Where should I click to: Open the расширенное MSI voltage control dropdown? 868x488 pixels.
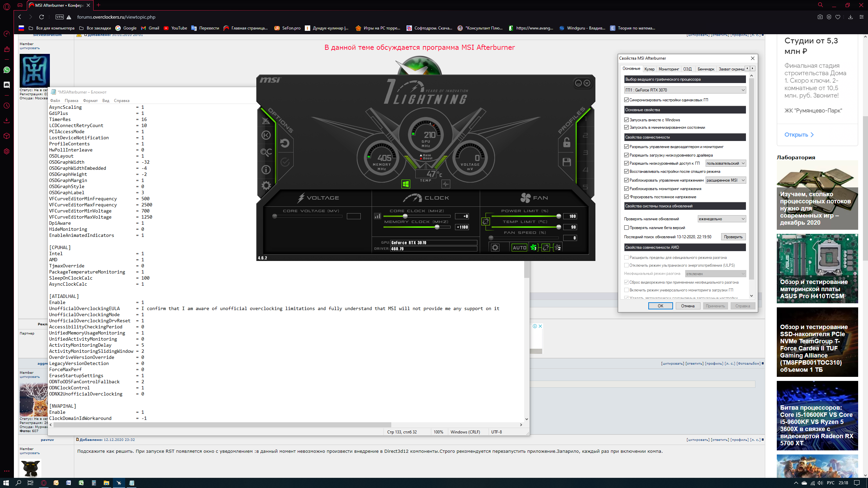coord(725,180)
